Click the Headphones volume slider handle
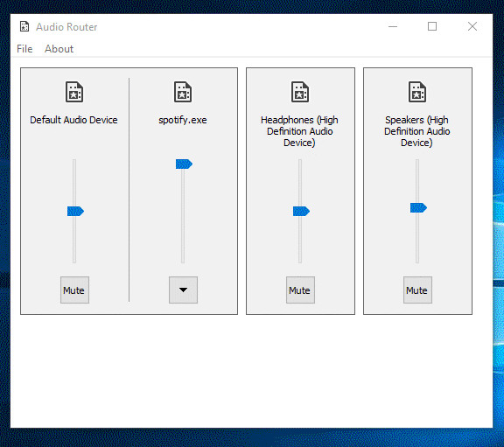The image size is (504, 447). [x=301, y=211]
